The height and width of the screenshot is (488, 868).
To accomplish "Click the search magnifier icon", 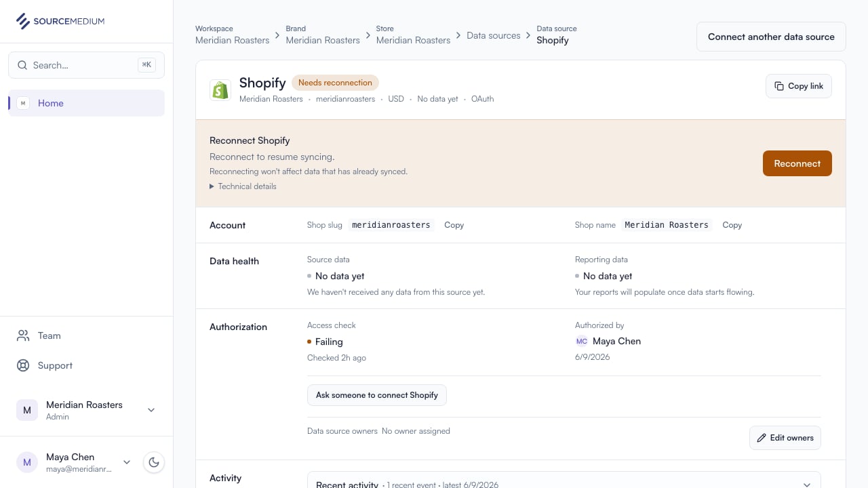I will 22,65.
